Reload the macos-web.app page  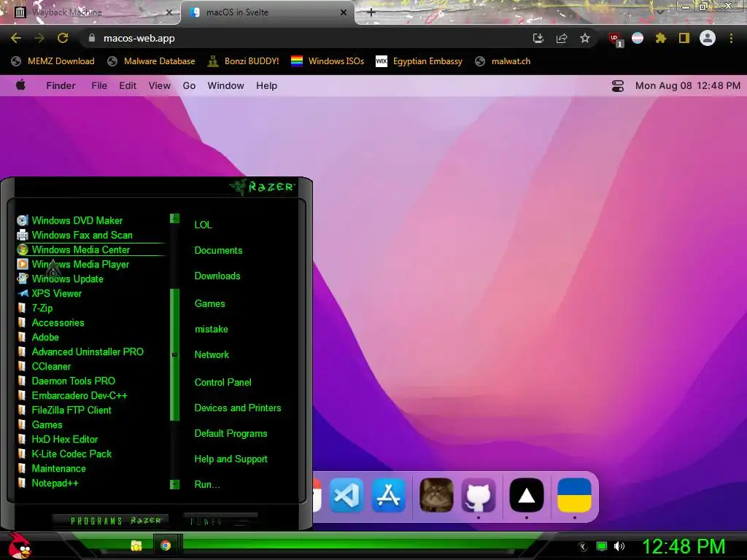click(x=63, y=38)
